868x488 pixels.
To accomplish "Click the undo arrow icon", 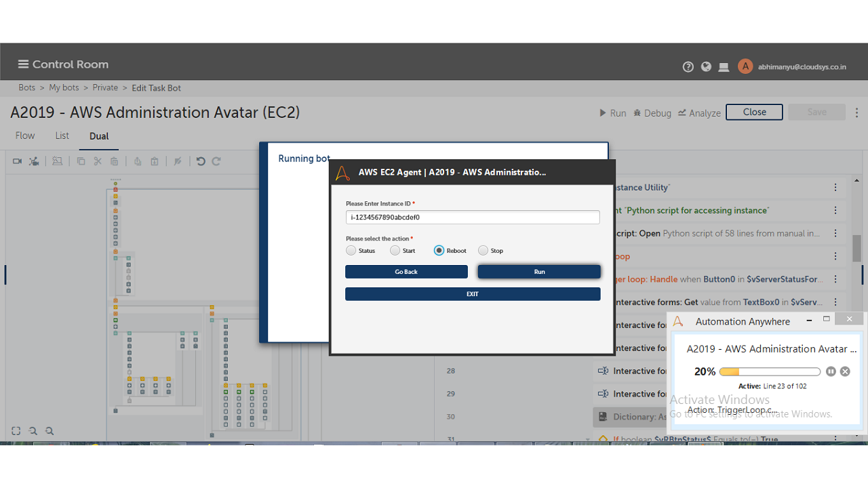I will (201, 161).
